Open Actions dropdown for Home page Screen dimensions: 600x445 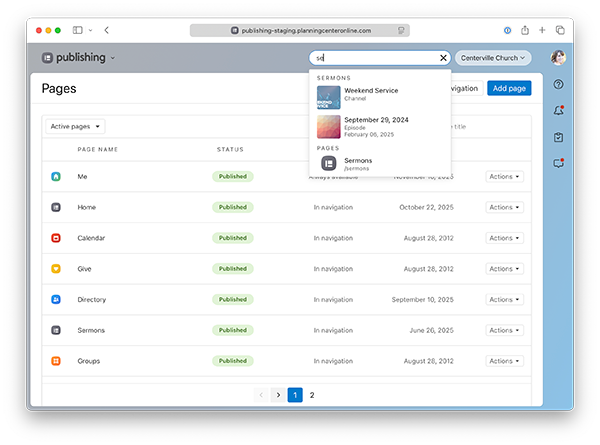click(504, 208)
